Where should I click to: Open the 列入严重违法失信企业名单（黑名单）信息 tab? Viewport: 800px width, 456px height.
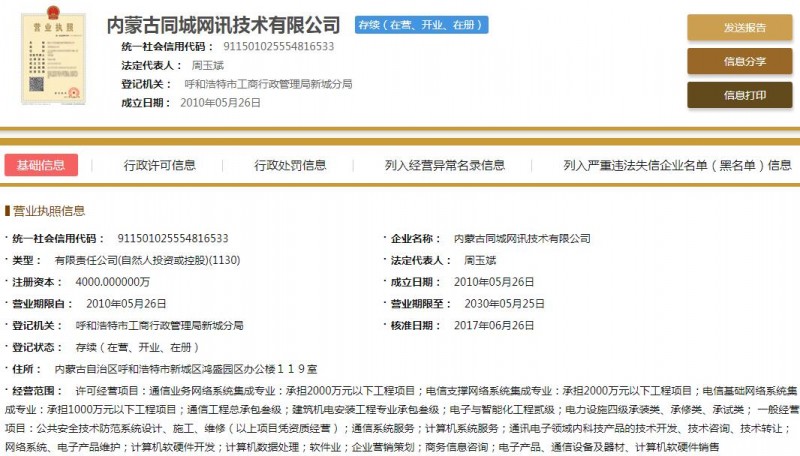pyautogui.click(x=677, y=165)
